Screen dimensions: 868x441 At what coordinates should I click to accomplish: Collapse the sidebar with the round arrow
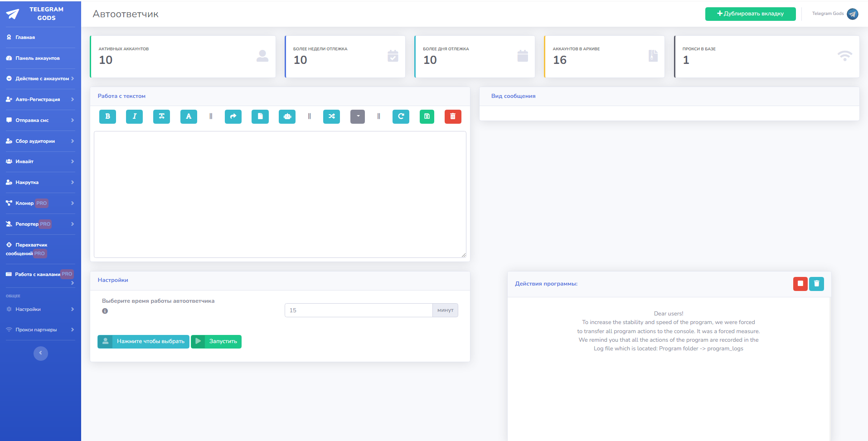pos(41,353)
